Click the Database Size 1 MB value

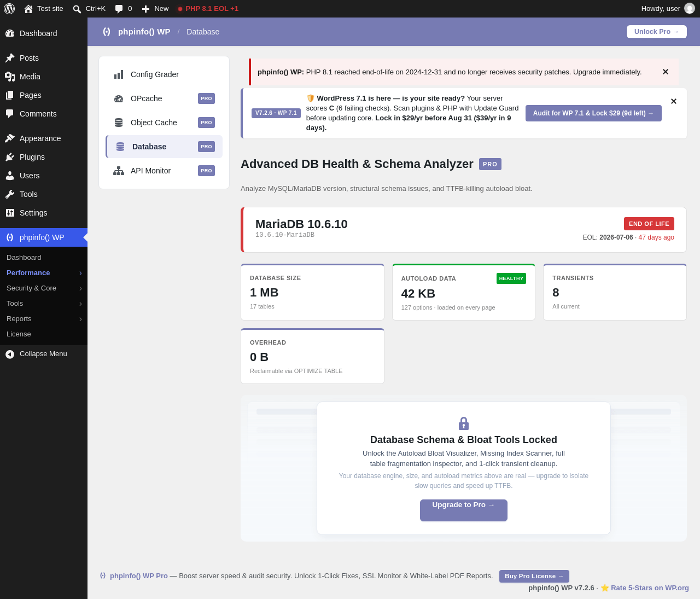click(x=264, y=293)
